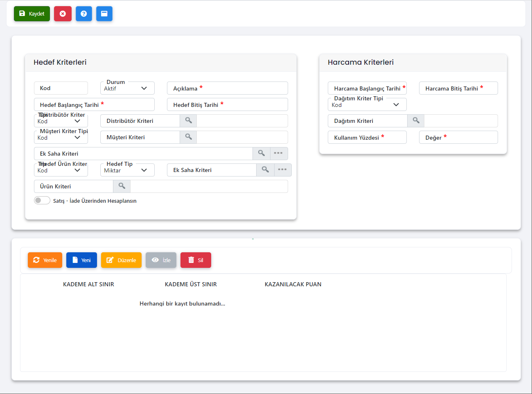Delete a record with Sil button
The image size is (532, 394).
tap(196, 260)
